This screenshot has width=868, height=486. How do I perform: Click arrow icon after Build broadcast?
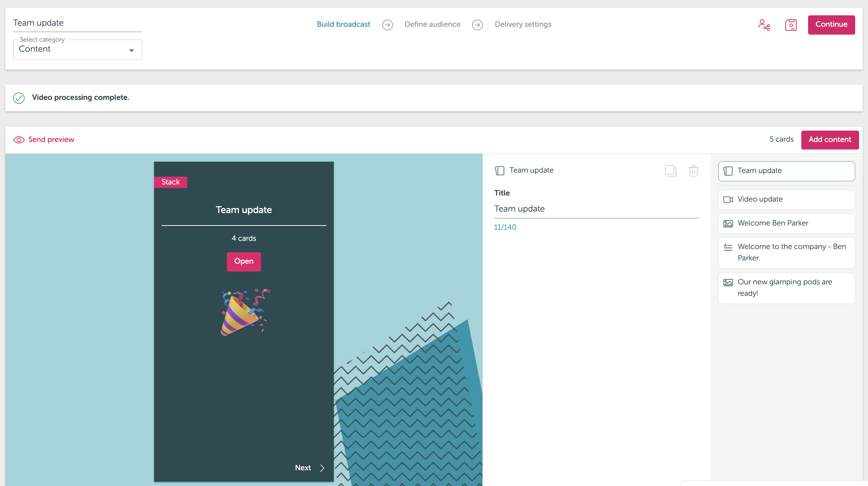click(388, 25)
